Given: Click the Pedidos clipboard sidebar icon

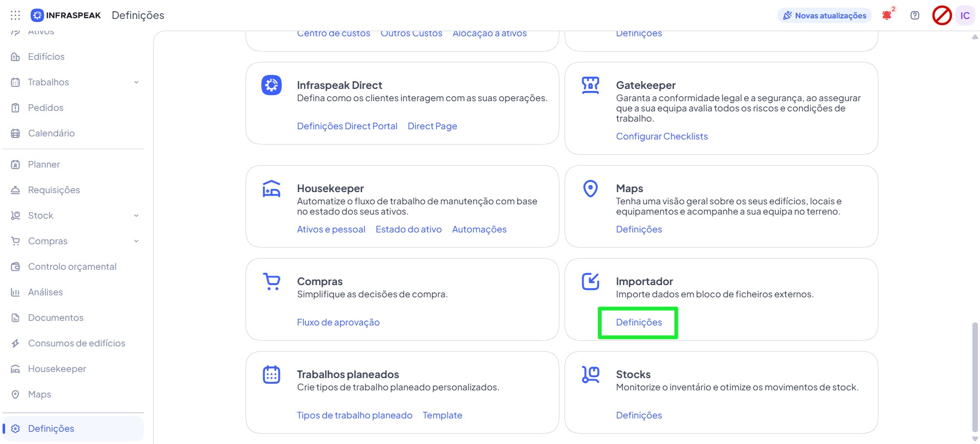Looking at the screenshot, I should click(x=15, y=108).
